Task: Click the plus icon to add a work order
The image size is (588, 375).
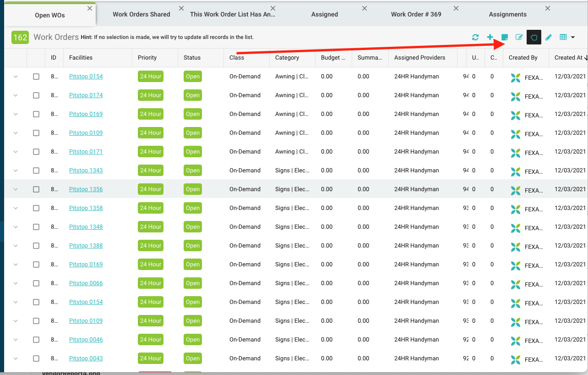Action: click(x=490, y=37)
